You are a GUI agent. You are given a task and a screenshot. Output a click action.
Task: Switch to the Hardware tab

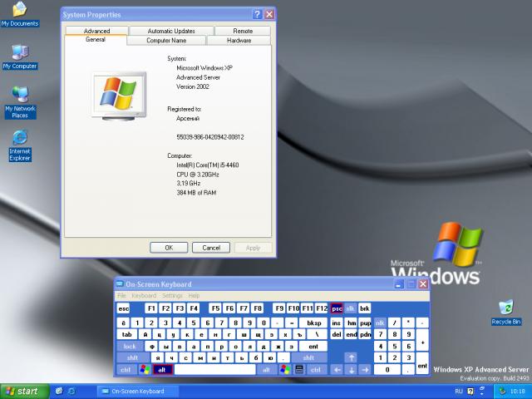point(239,41)
